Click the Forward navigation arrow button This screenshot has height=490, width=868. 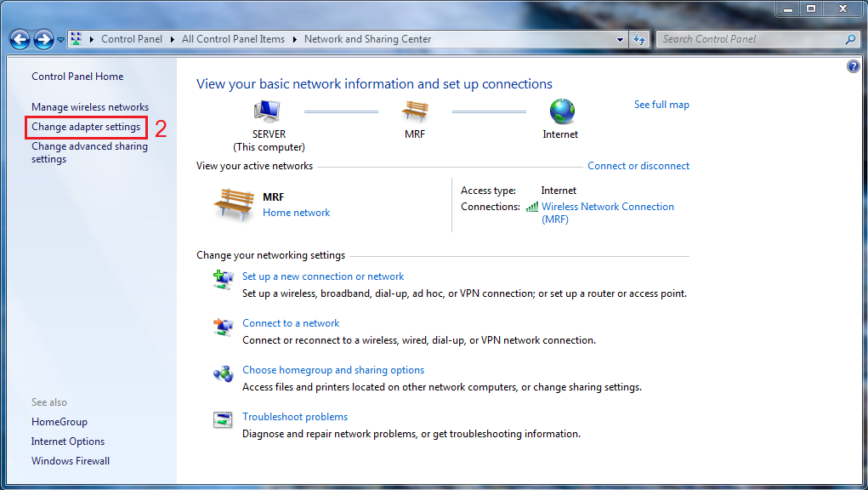[43, 39]
